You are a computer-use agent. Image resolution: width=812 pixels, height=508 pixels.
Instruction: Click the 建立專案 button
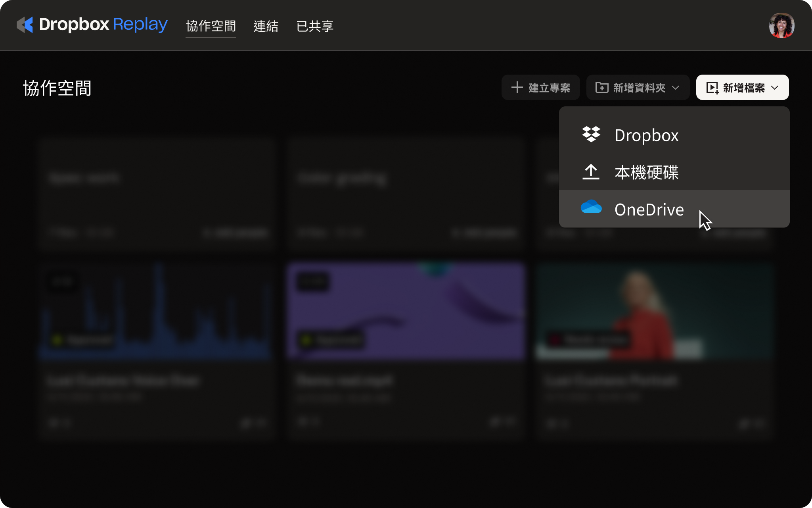pyautogui.click(x=540, y=87)
